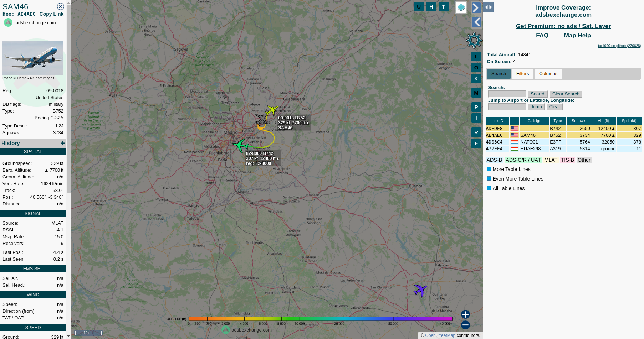The height and width of the screenshot is (339, 644).
Task: Click the Clear button next to Jump
Action: pyautogui.click(x=554, y=107)
